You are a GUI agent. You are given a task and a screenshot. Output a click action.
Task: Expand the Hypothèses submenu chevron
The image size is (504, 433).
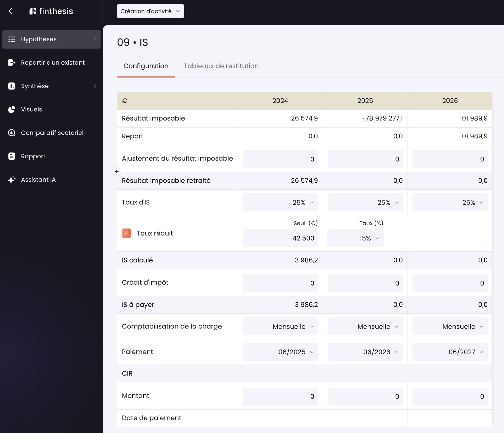pos(95,39)
